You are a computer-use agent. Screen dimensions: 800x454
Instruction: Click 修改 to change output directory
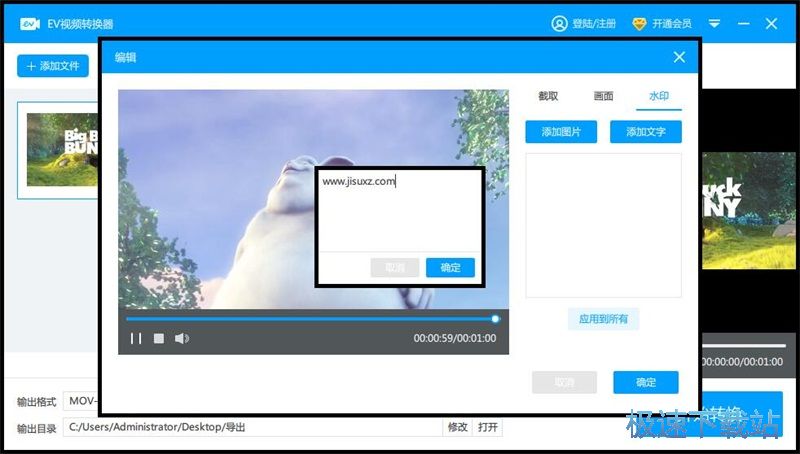pos(458,427)
